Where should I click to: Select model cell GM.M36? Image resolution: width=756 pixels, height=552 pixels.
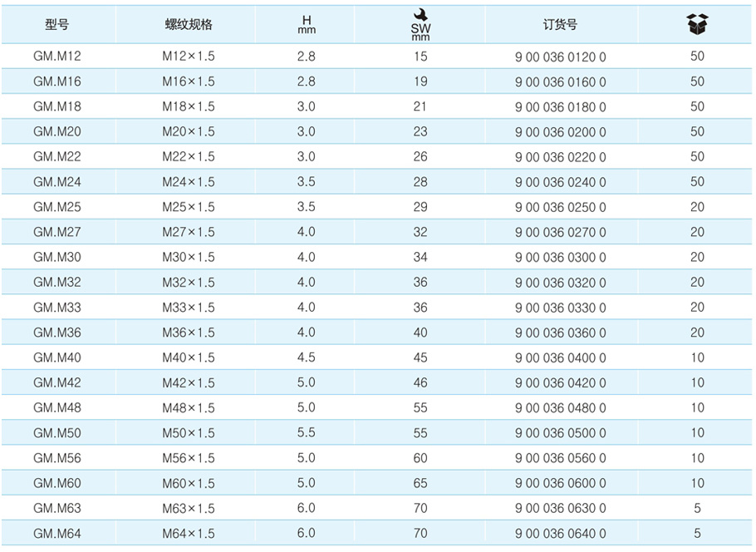56,333
